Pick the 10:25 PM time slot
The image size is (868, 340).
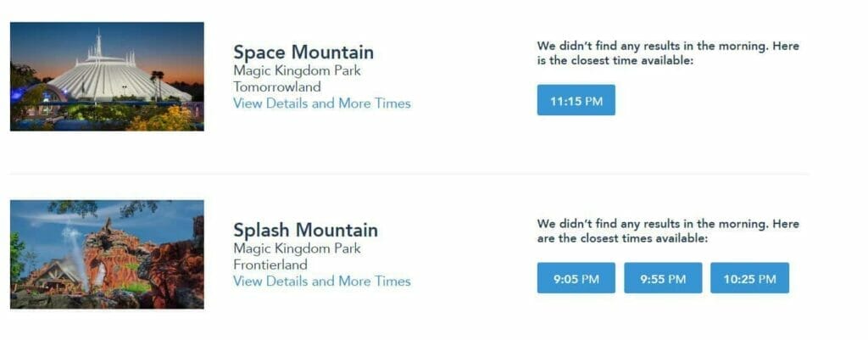(x=749, y=278)
